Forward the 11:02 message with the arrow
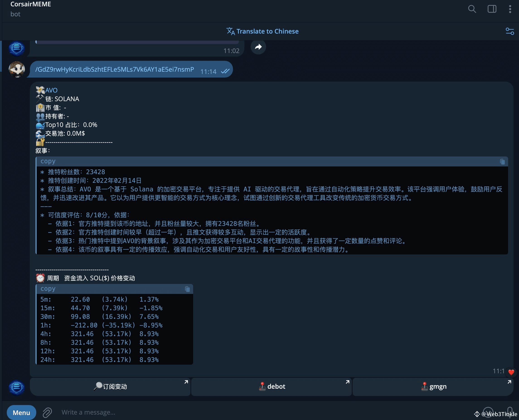 258,47
